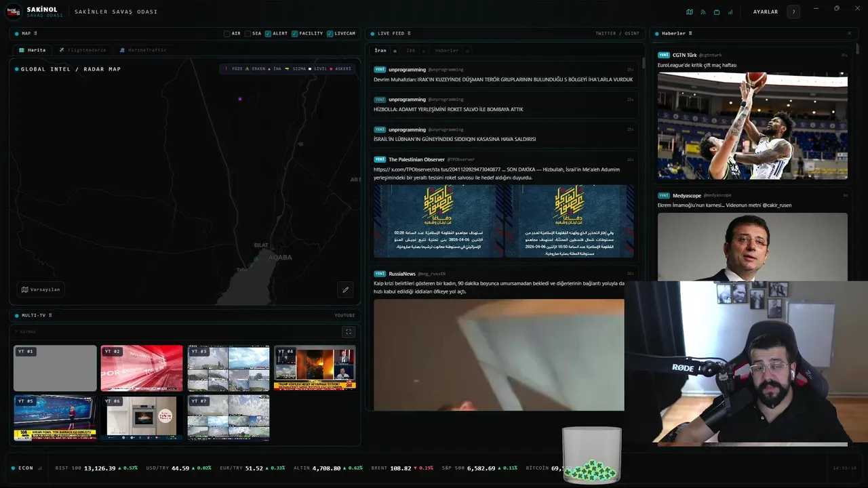Select the Haberler feed tab

click(447, 51)
